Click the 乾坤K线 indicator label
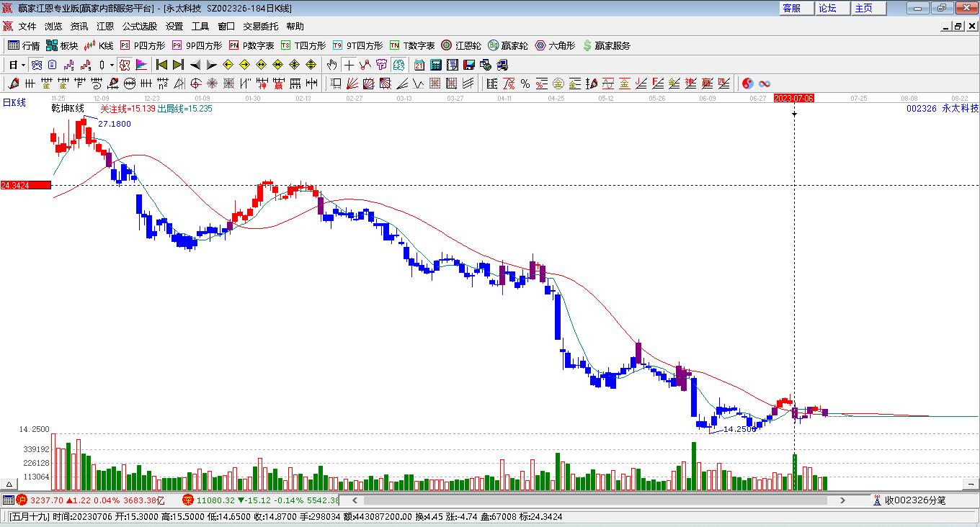980x527 pixels. (x=68, y=109)
